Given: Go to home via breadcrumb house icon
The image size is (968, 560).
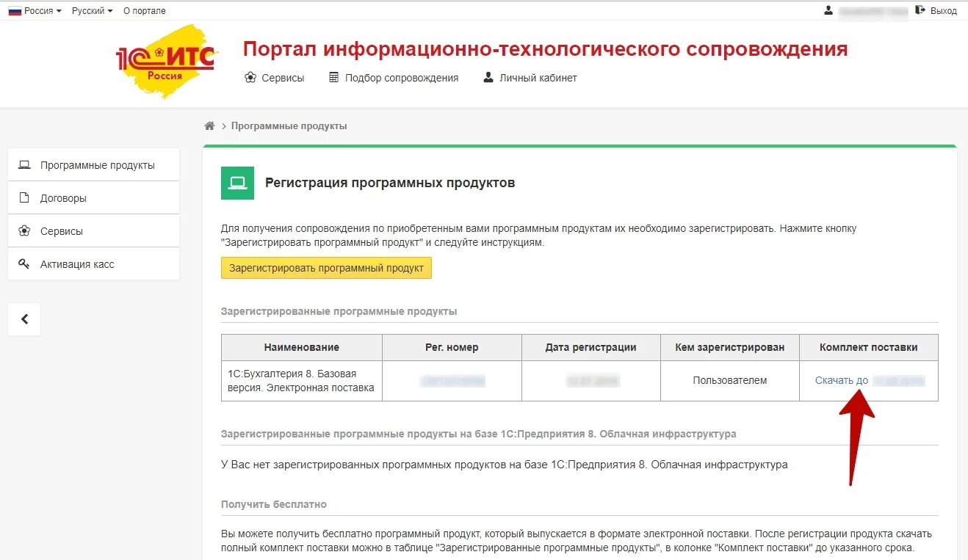Looking at the screenshot, I should [x=209, y=126].
